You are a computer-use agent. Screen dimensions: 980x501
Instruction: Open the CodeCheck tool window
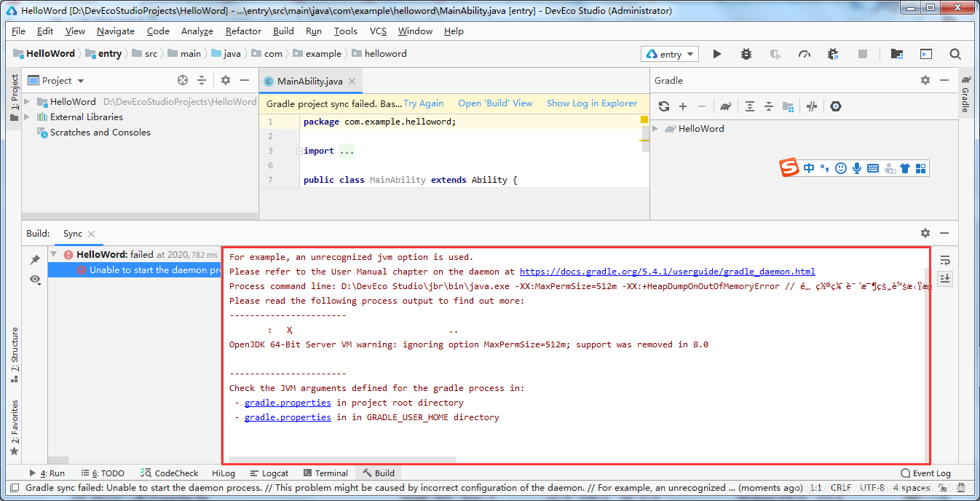(x=169, y=473)
